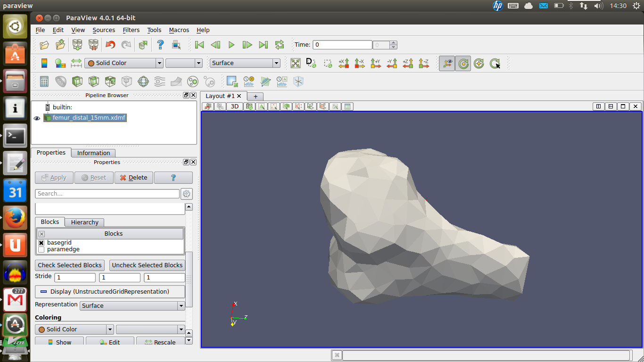Open Terminal from the Ubuntu launcher

pos(15,137)
